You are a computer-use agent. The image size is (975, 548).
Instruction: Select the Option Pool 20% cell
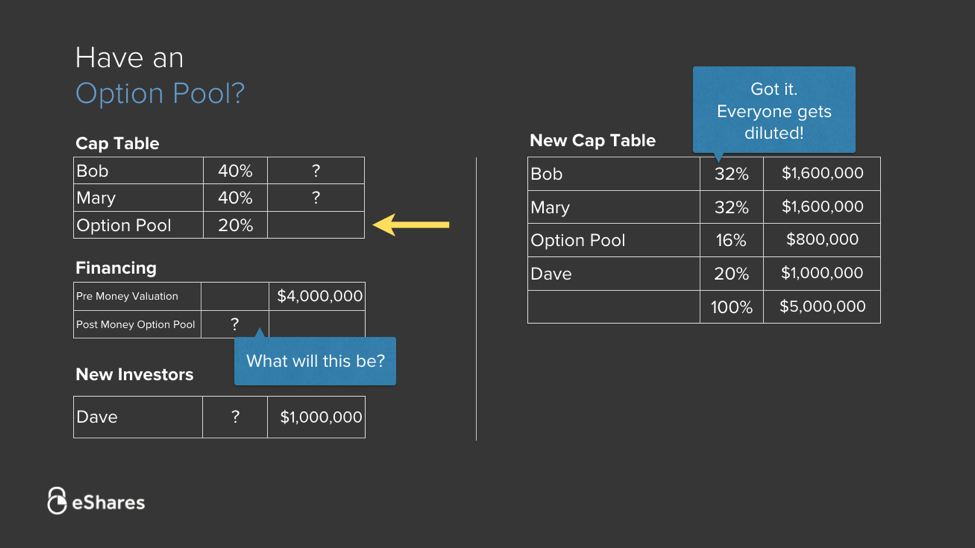[x=235, y=225]
